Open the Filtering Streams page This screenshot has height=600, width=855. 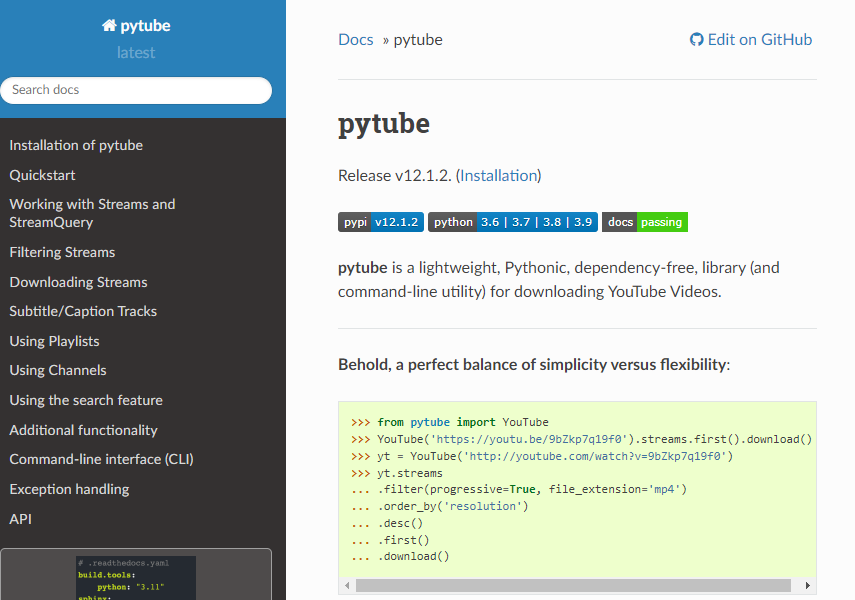click(x=62, y=252)
